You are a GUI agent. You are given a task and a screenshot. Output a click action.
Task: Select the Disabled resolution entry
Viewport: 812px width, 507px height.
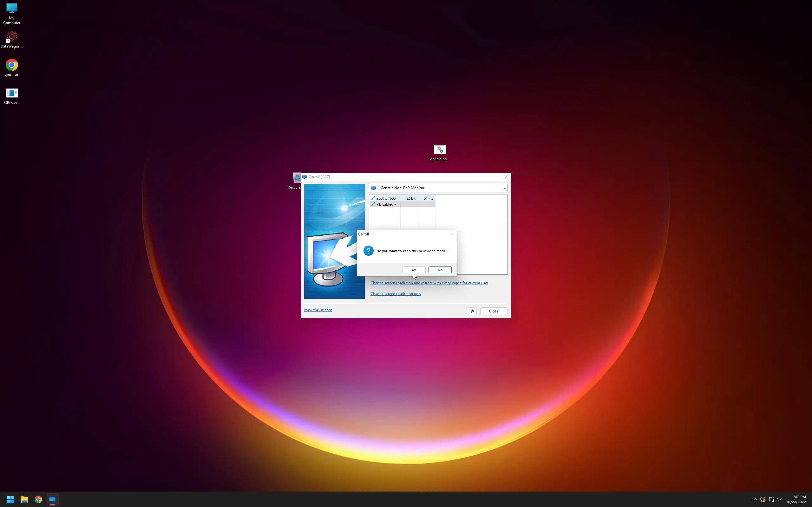386,204
